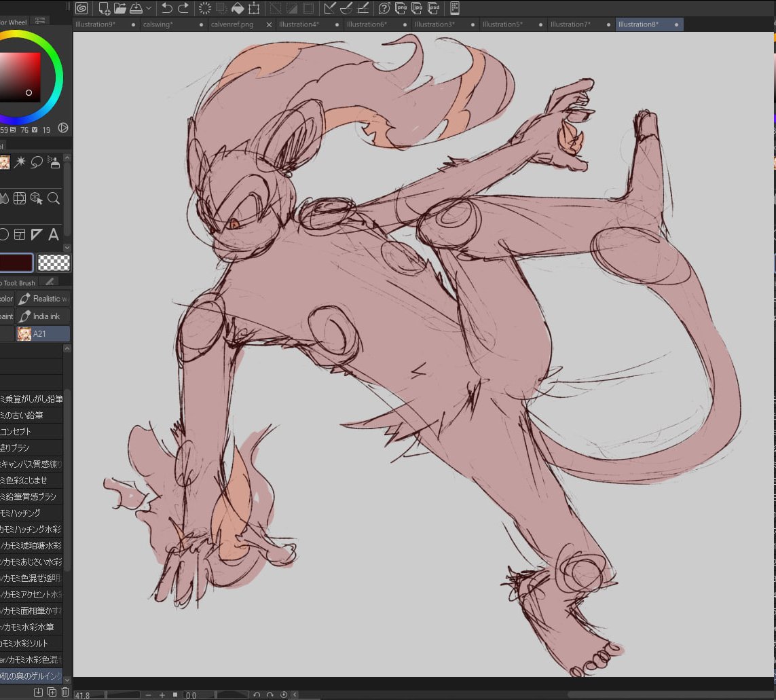
Task: Select the Airbrush spray tool
Action: pyautogui.click(x=54, y=162)
